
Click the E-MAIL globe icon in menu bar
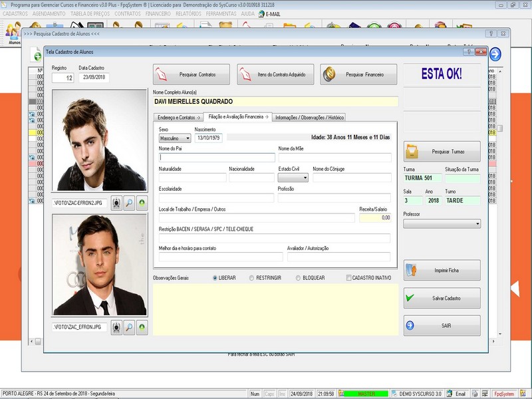pyautogui.click(x=261, y=14)
